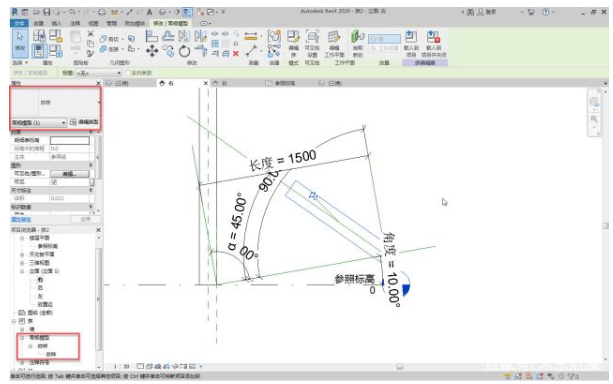Open the Insert ribbon tab
Screen dimensions: 613x384
pyautogui.click(x=56, y=23)
